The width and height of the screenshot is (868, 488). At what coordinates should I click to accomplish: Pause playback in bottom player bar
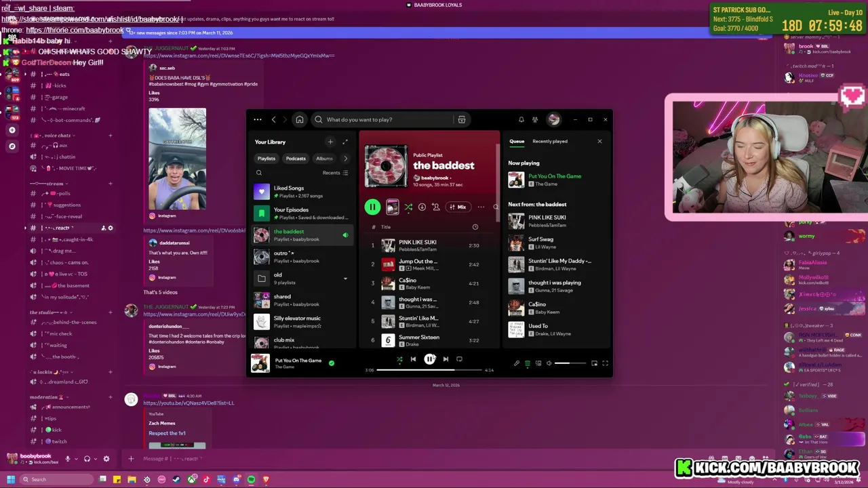(429, 359)
